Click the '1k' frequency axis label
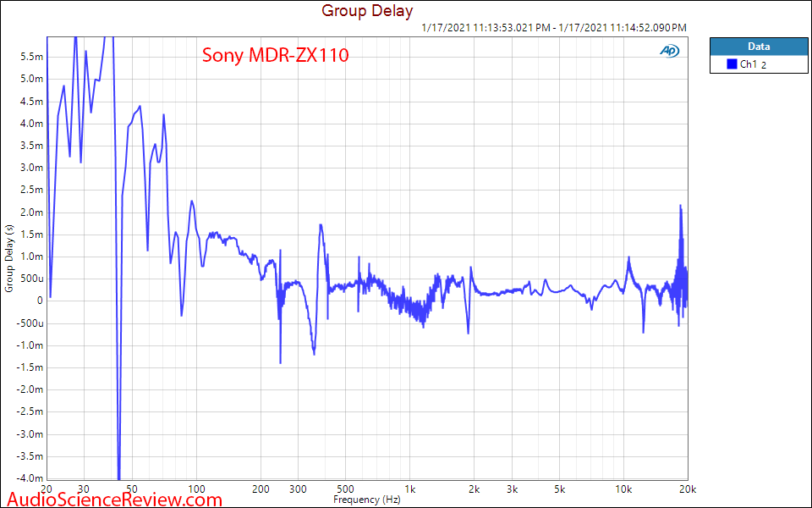Viewport: 812px width, 508px height. coord(409,489)
